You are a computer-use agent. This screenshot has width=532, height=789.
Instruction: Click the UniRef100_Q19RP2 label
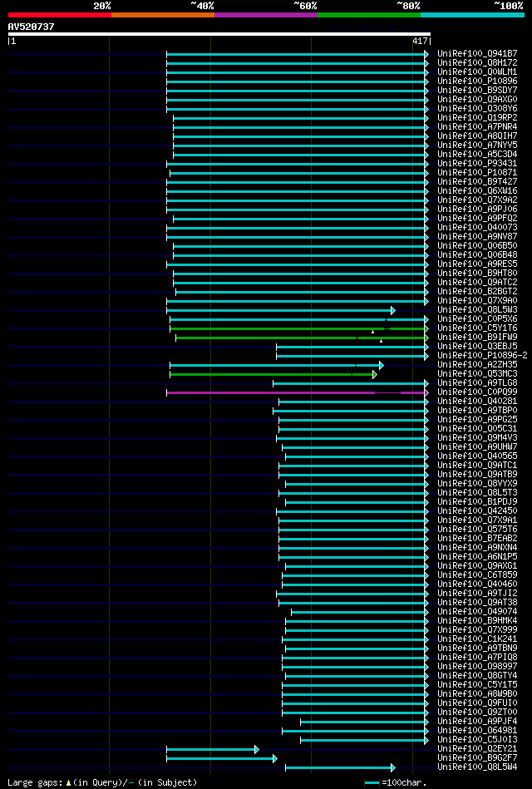(477, 117)
